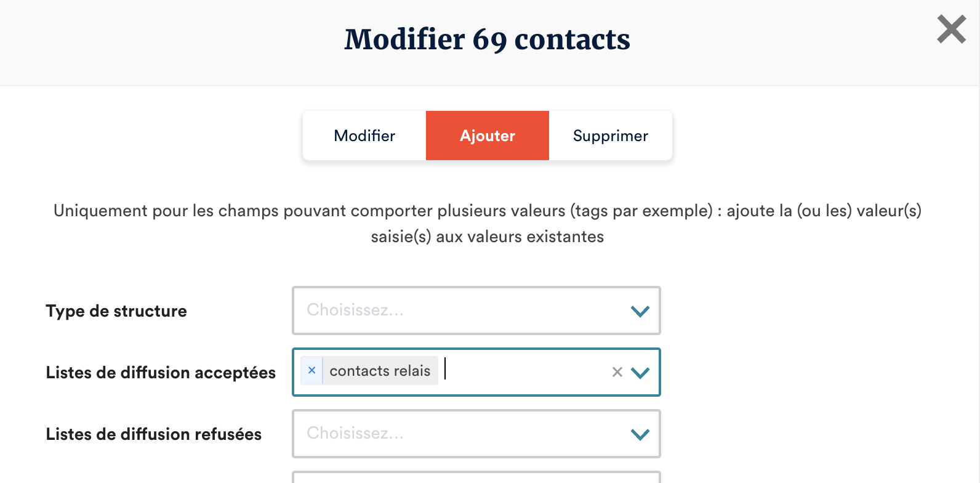Remove the contacts relais tag
Screen dimensions: 980x483
click(x=312, y=370)
